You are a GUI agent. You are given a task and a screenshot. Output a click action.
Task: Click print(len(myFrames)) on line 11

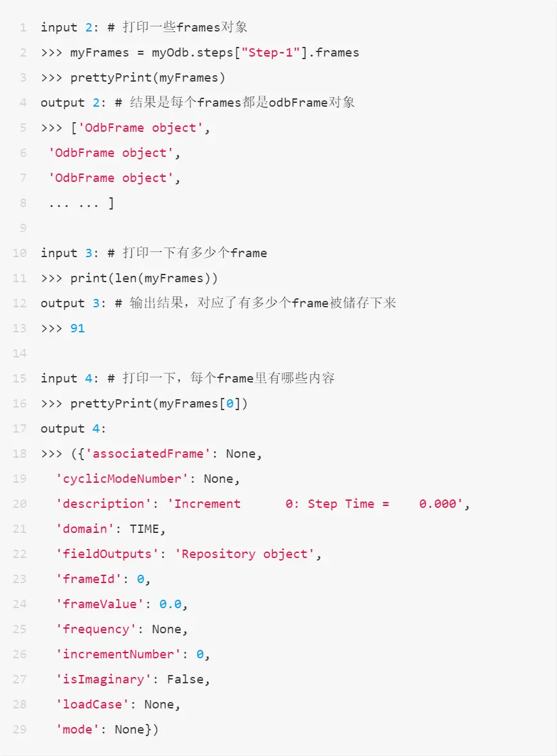tap(143, 278)
